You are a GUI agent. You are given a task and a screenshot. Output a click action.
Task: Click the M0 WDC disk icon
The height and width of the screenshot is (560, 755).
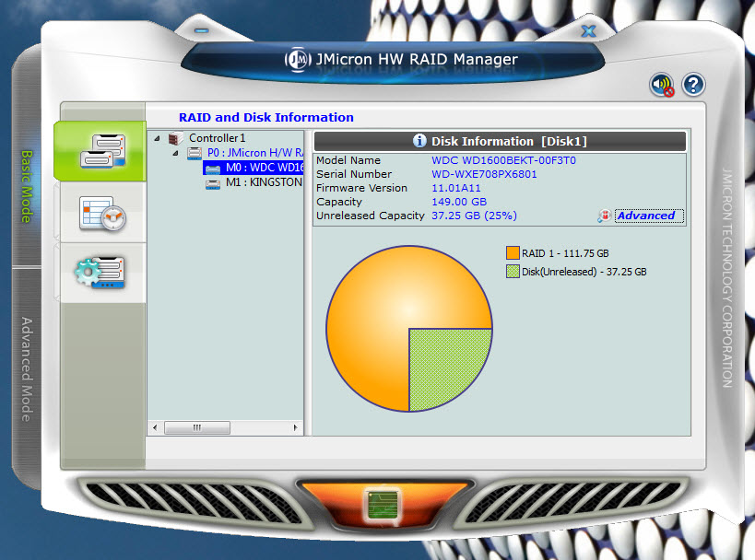pos(213,169)
